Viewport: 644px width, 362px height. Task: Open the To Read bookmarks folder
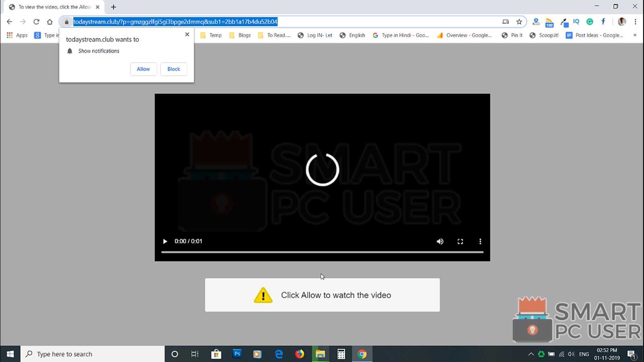point(274,35)
